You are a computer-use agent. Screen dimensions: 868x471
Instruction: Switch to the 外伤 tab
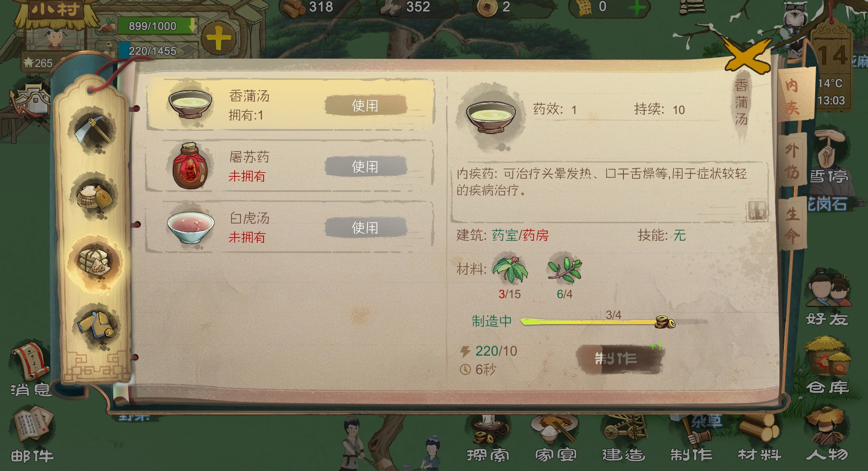[792, 161]
